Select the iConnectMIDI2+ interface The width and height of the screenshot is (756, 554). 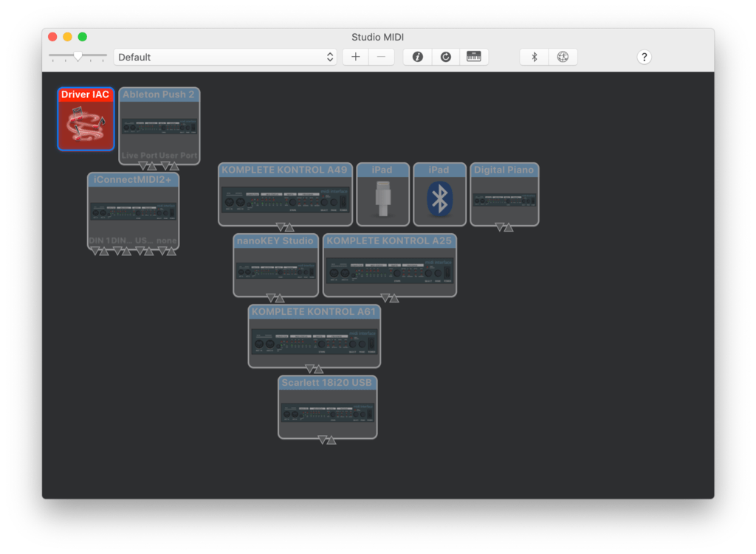(133, 210)
